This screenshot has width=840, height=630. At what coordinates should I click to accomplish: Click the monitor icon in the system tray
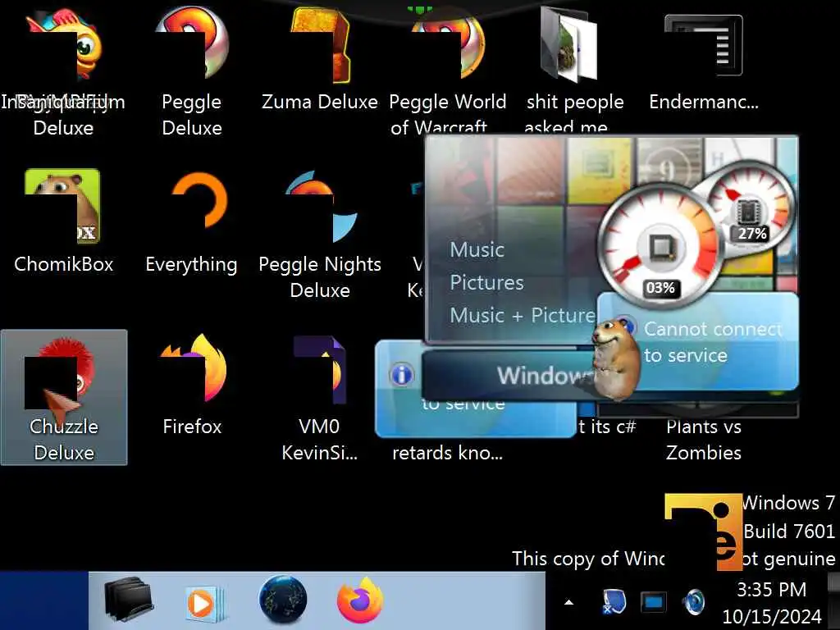(654, 601)
